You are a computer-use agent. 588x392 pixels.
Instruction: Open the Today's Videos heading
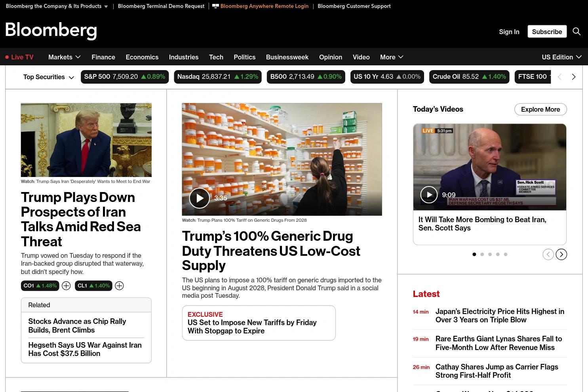pos(438,109)
